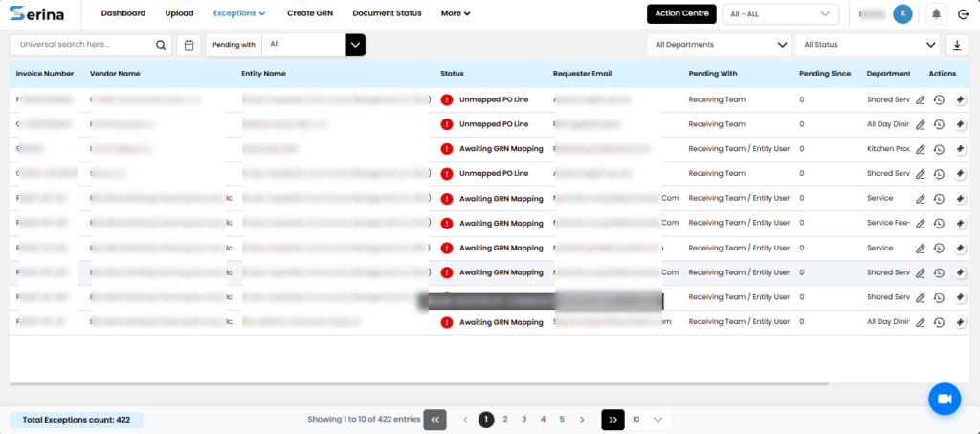Screen dimensions: 980x434
Task: Click the Status column header
Action: click(452, 74)
